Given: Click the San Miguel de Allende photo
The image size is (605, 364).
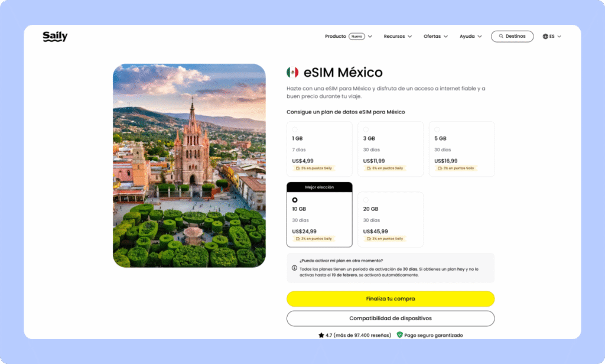Looking at the screenshot, I should pyautogui.click(x=189, y=165).
